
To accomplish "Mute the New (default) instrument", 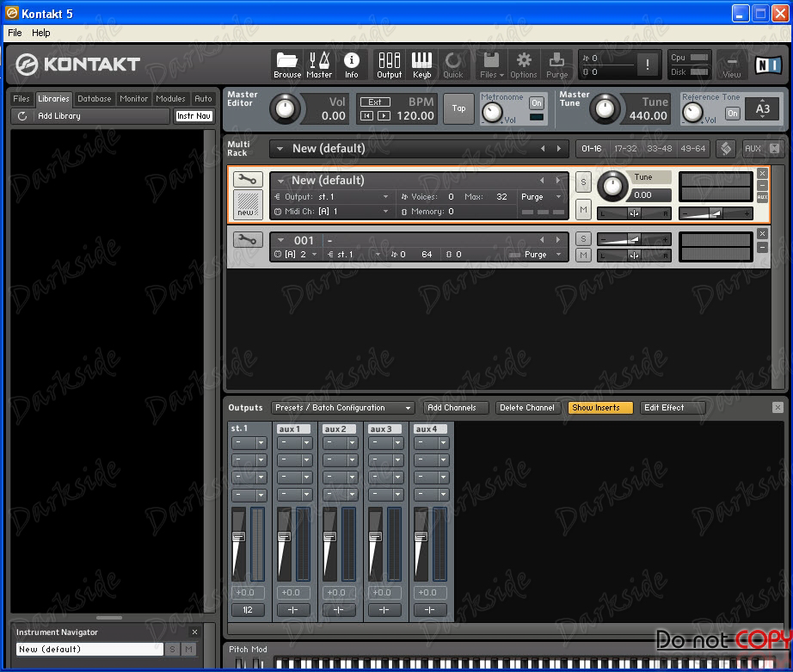I will point(583,209).
